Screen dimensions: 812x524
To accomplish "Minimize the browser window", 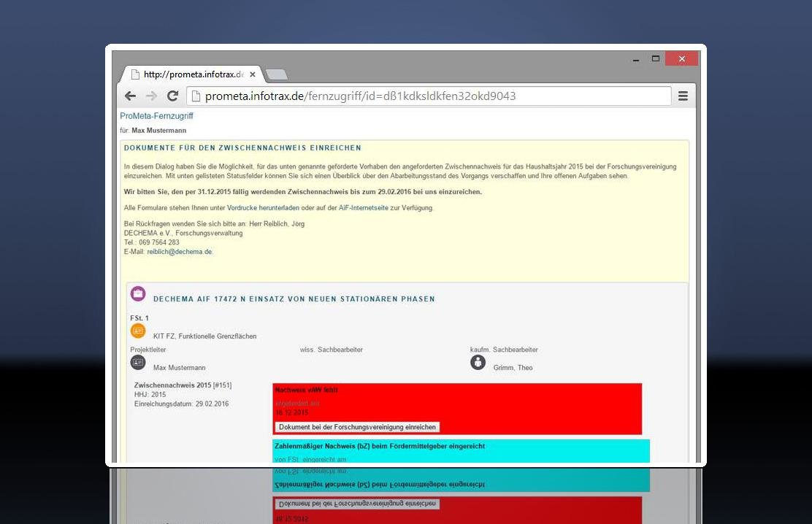I will coord(636,59).
